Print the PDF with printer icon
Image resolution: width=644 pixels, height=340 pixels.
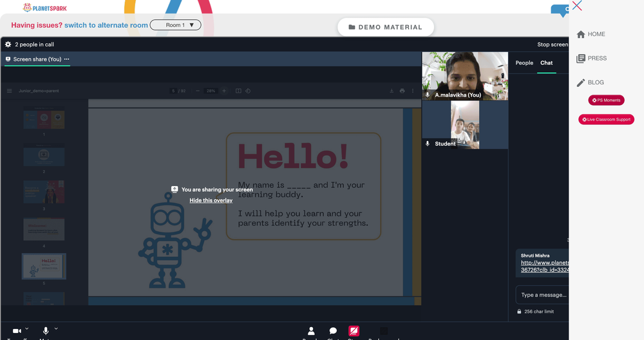point(402,91)
